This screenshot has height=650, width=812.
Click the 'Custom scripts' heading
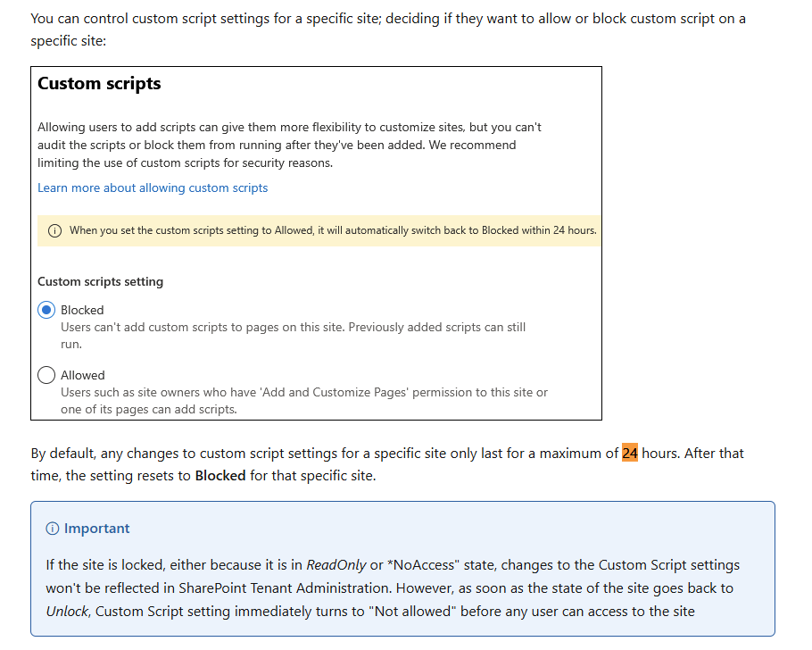click(x=99, y=83)
